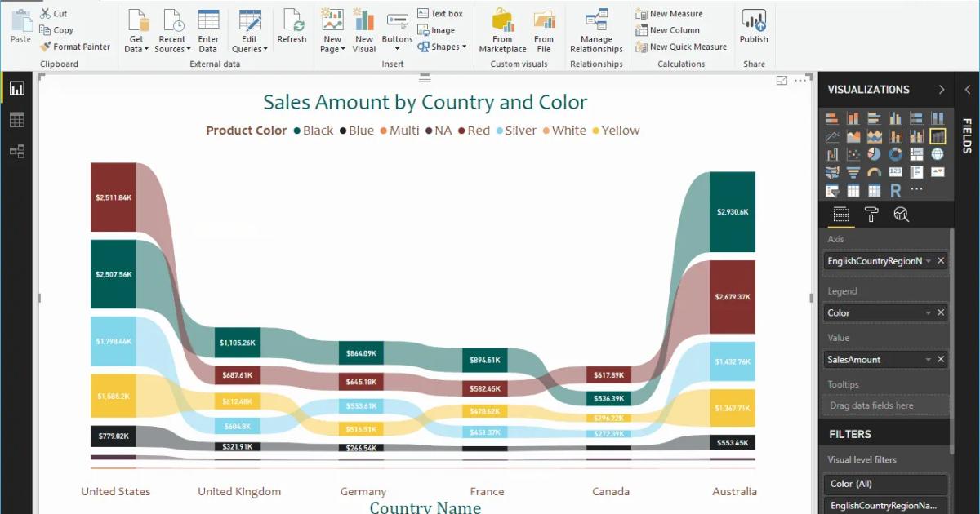Select the R script visual
This screenshot has width=980, height=514.
pos(895,191)
